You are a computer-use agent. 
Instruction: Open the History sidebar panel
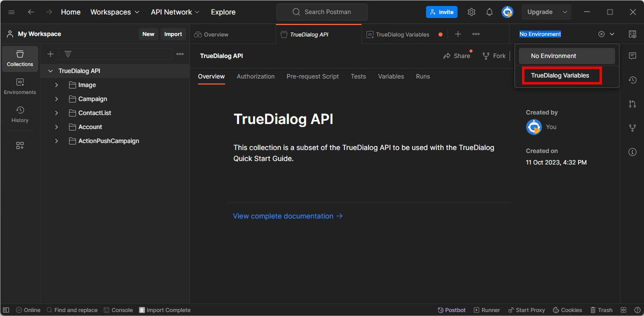[x=20, y=114]
